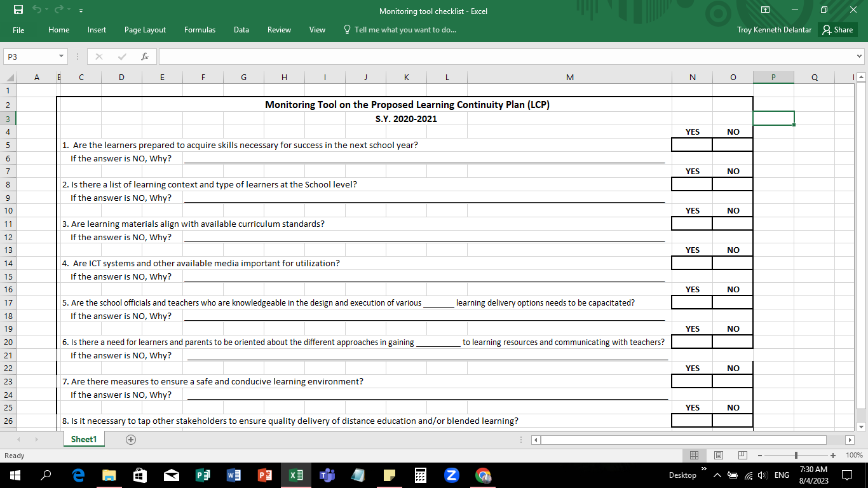
Task: Click question 3 about learning materials
Action: (193, 224)
